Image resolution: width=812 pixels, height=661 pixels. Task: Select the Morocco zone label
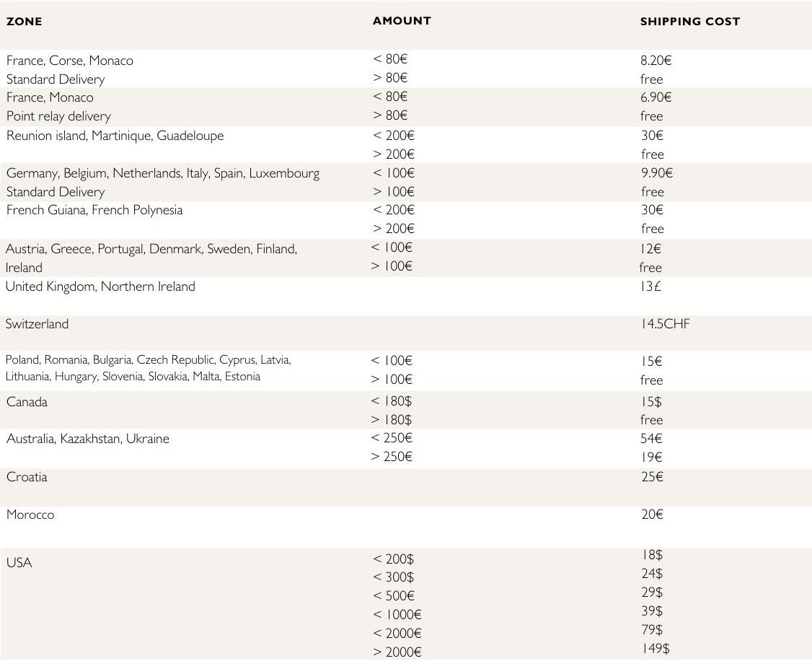30,515
